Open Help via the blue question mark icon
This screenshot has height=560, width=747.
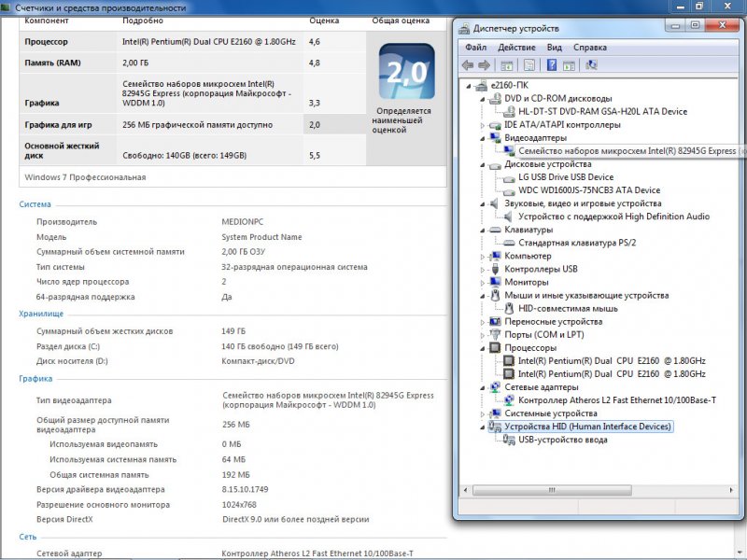click(x=552, y=64)
